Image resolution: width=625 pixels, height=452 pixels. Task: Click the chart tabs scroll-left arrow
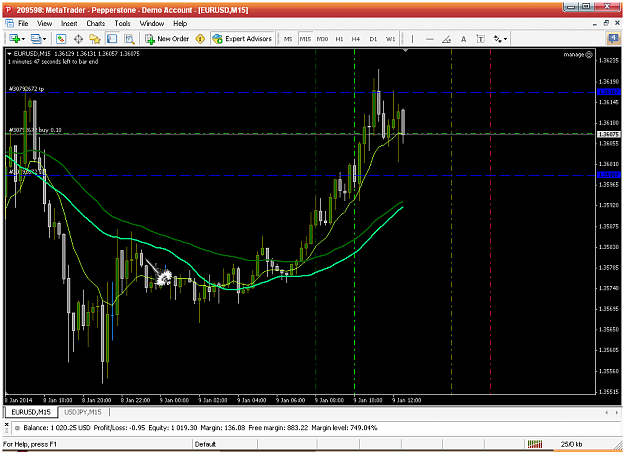point(607,413)
